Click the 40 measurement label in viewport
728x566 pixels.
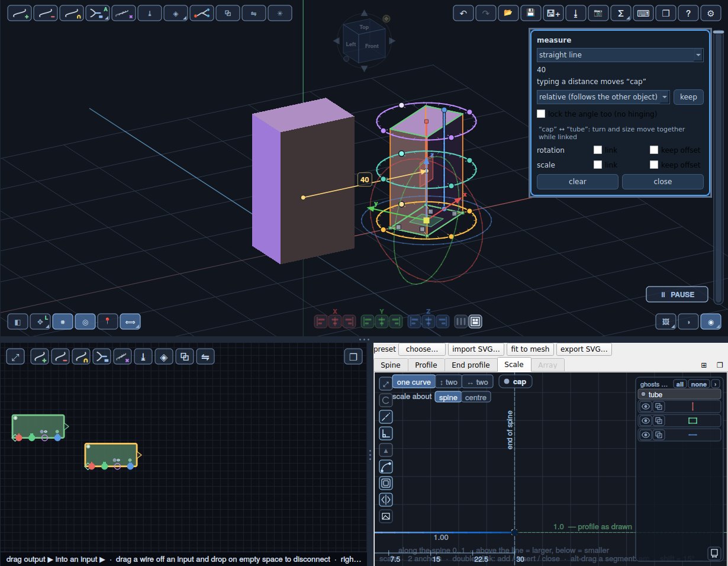365,179
